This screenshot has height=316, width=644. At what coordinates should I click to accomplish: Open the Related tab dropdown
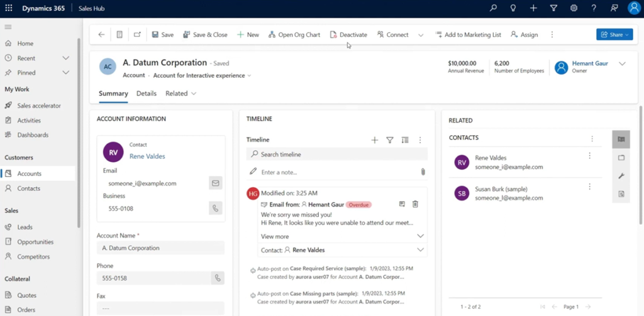[180, 94]
